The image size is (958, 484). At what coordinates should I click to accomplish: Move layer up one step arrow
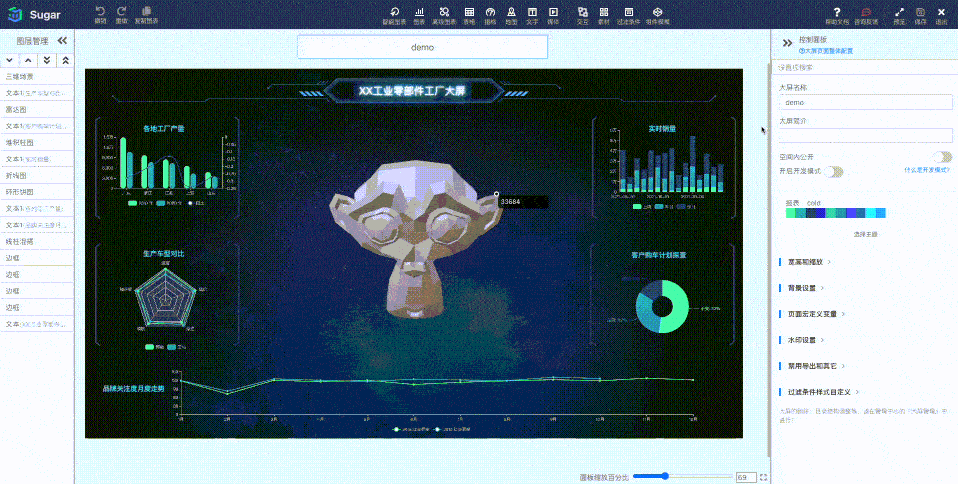pyautogui.click(x=28, y=60)
